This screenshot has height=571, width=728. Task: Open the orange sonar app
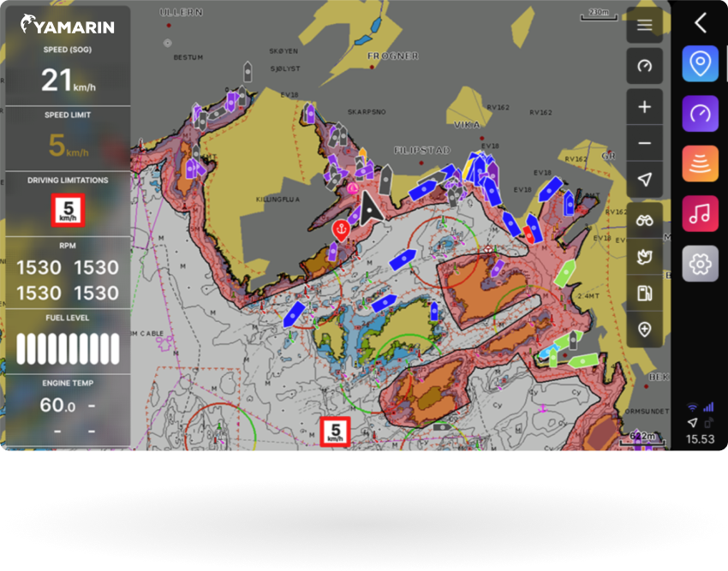700,164
